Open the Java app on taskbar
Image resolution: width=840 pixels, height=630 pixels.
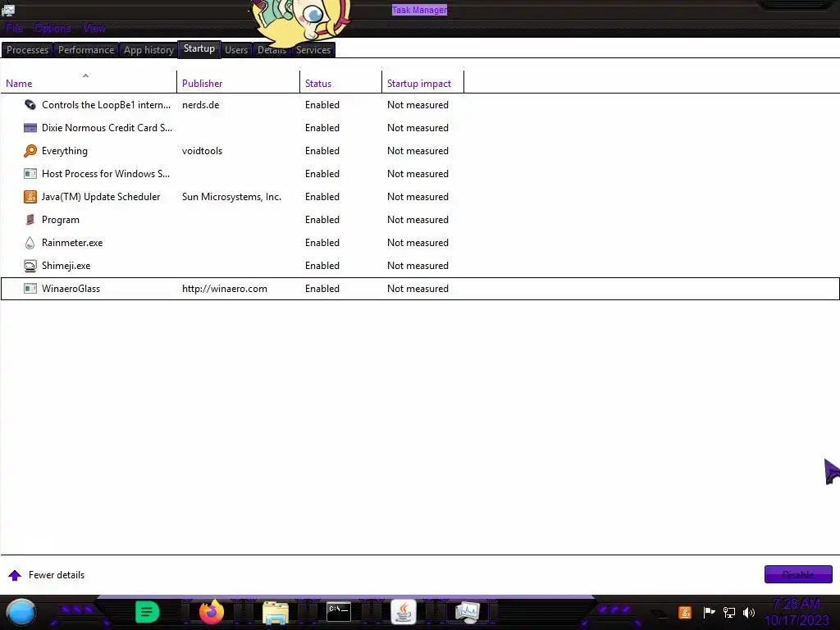click(x=404, y=612)
